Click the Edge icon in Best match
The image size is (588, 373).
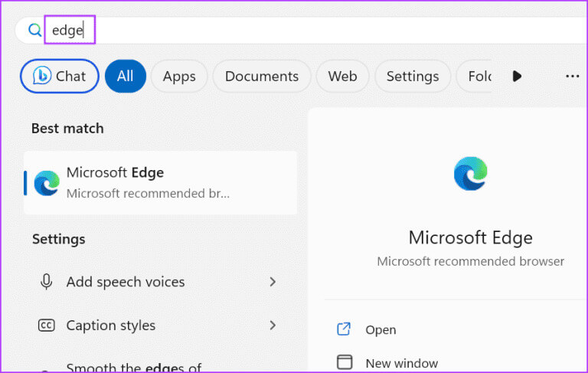[47, 183]
